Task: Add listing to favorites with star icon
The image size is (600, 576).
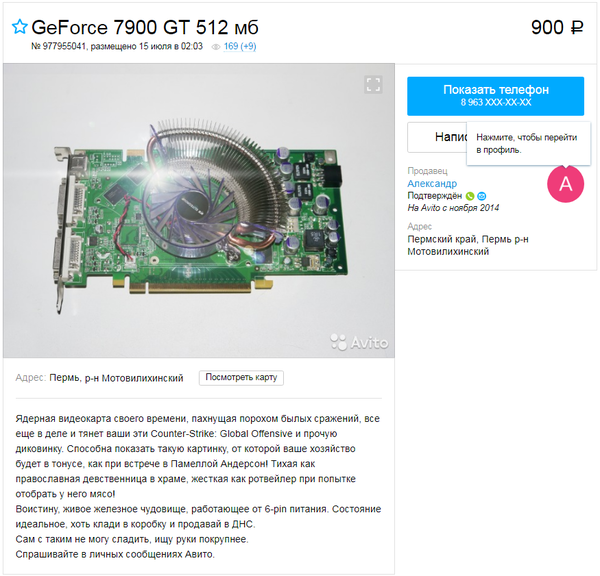Action: [20, 27]
